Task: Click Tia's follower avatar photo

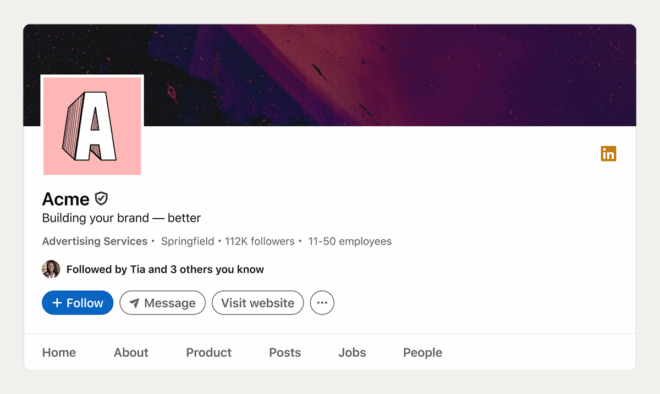Action: pyautogui.click(x=51, y=269)
